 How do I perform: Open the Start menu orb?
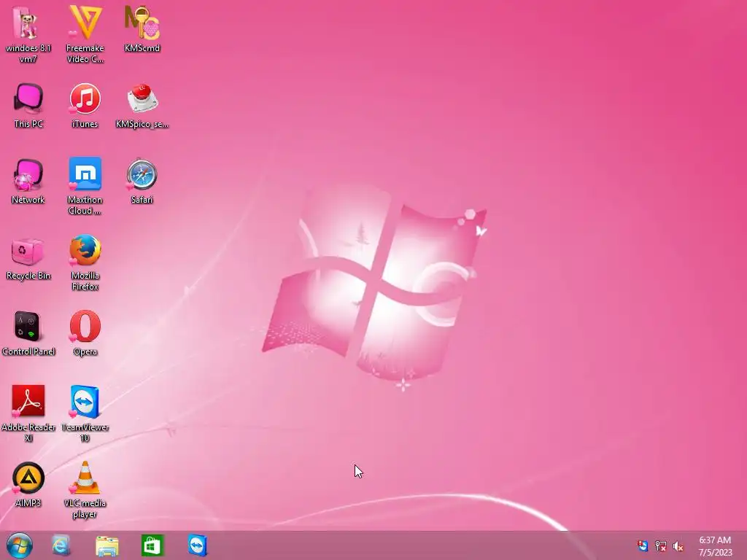pos(20,545)
